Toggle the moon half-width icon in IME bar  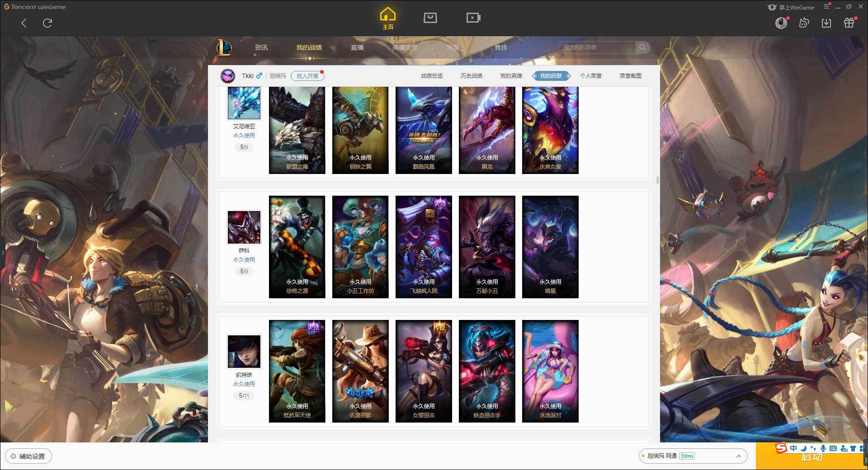pyautogui.click(x=803, y=448)
